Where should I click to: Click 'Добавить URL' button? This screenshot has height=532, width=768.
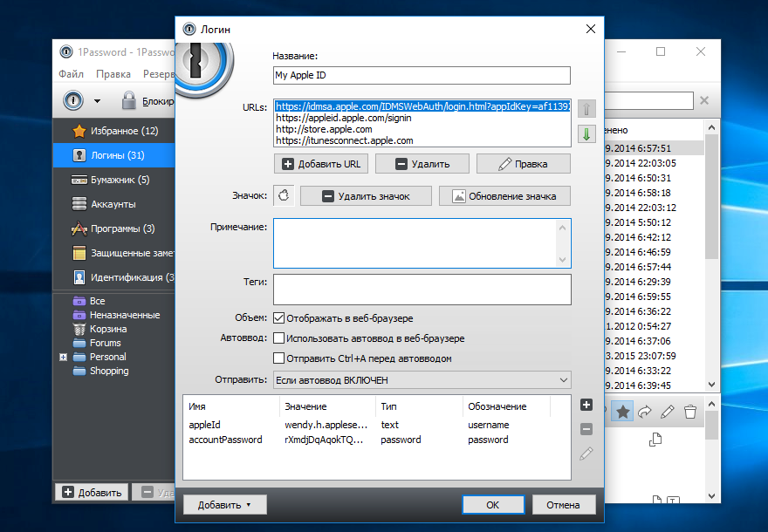tap(321, 164)
